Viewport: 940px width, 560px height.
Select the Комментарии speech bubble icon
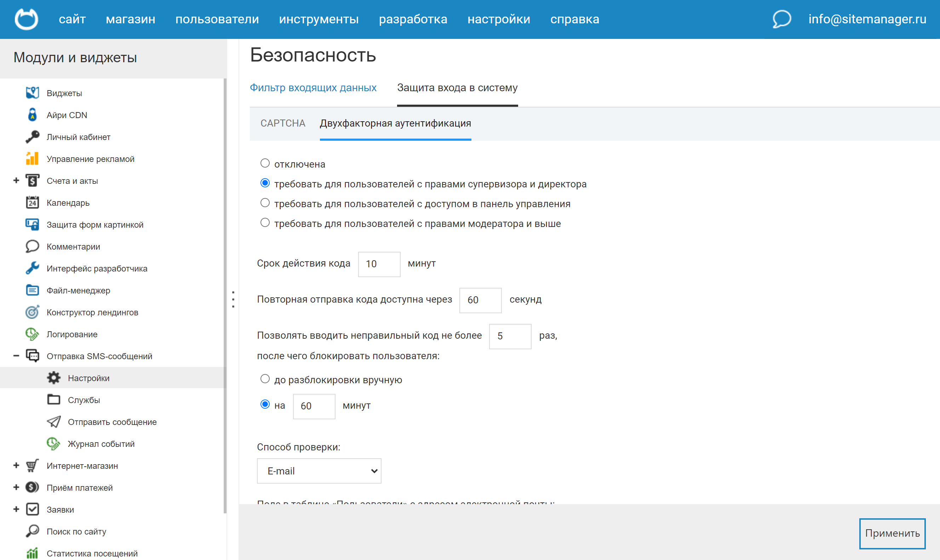coord(32,246)
